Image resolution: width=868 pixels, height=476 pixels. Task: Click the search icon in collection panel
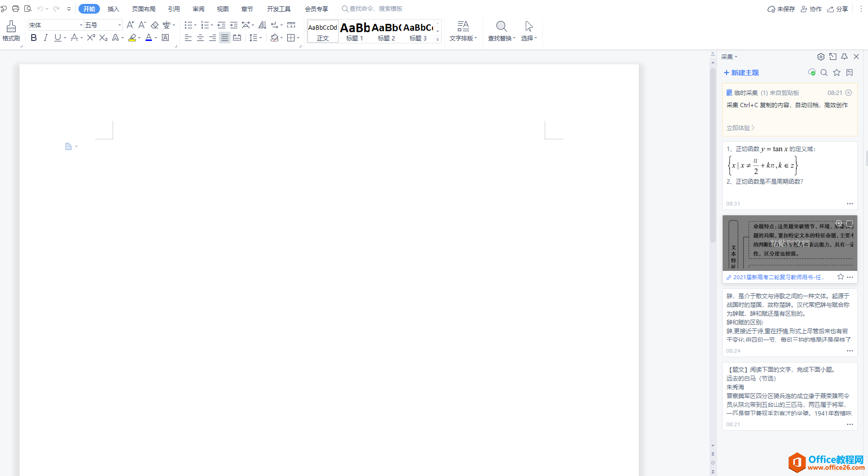coord(824,73)
